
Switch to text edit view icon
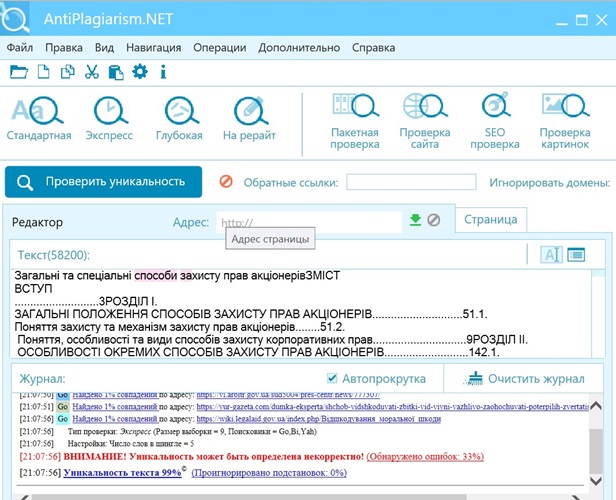pyautogui.click(x=551, y=255)
